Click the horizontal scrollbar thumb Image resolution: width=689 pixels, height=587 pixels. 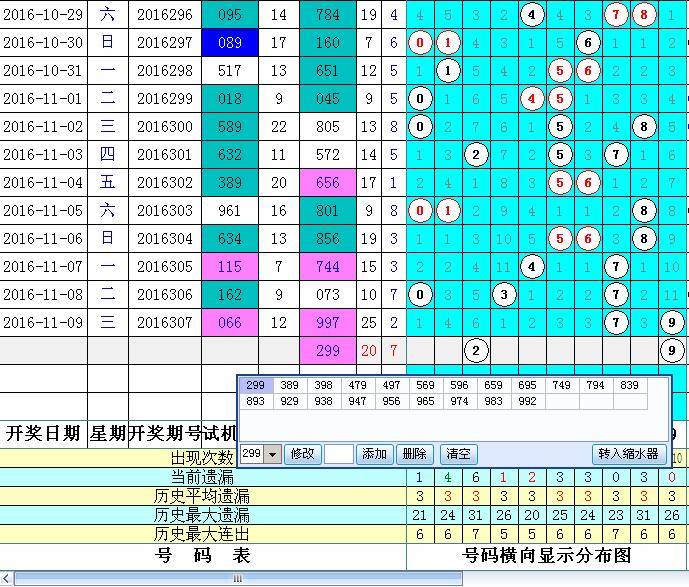pos(238,579)
